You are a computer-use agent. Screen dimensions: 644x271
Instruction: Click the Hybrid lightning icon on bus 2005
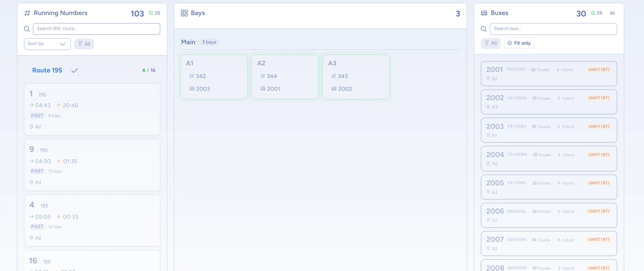coord(559,183)
